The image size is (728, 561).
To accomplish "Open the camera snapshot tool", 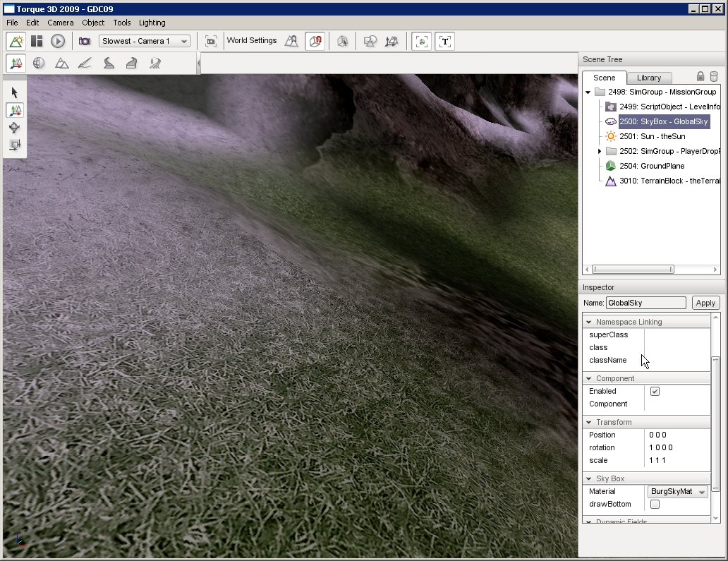I will tap(85, 41).
